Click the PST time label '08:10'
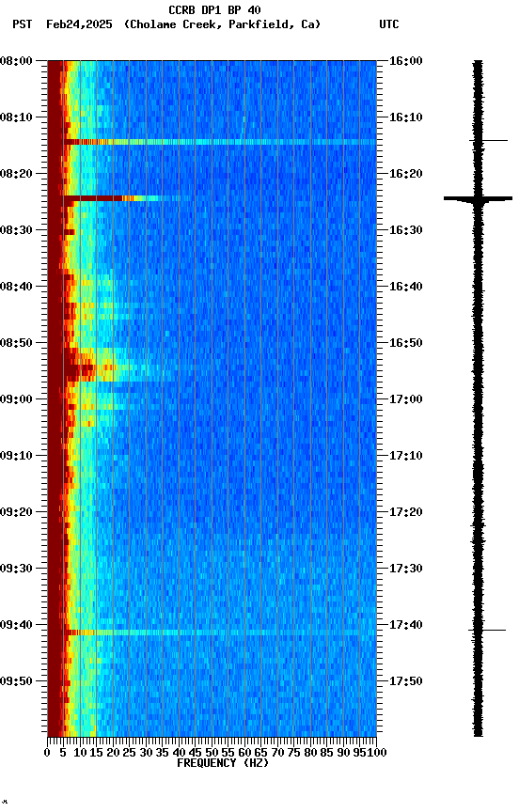Viewport: 519px width, 812px height. [16, 117]
